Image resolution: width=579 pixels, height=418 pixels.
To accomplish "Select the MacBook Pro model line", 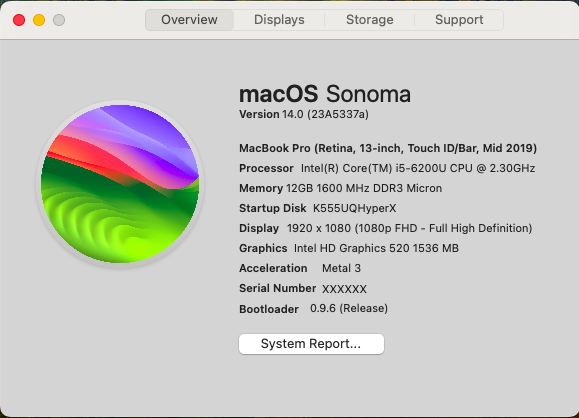I will [x=388, y=148].
